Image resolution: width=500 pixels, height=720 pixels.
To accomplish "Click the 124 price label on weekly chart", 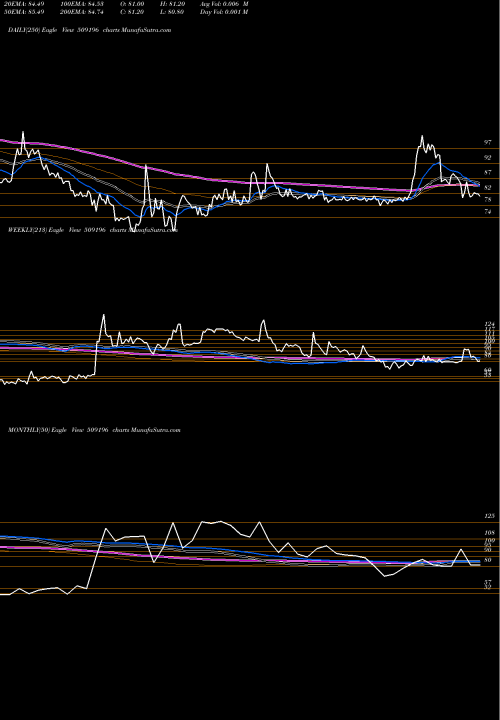I will tap(489, 324).
